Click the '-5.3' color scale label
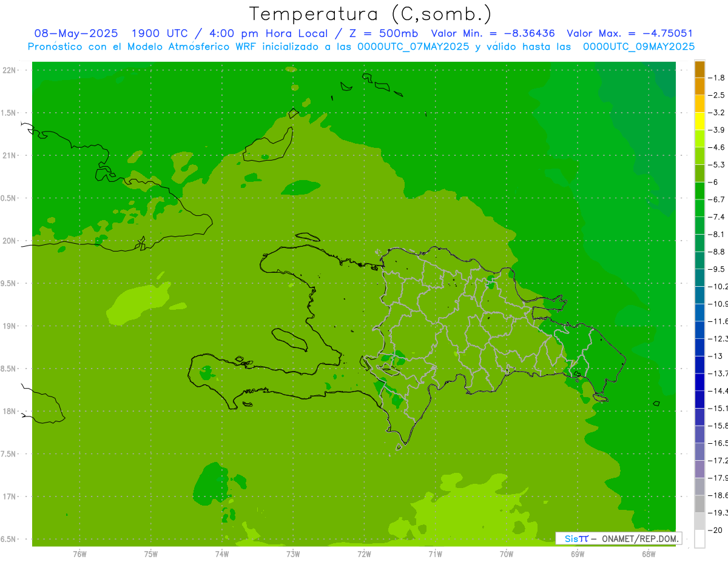Viewport: 728px width, 562px height. click(716, 164)
